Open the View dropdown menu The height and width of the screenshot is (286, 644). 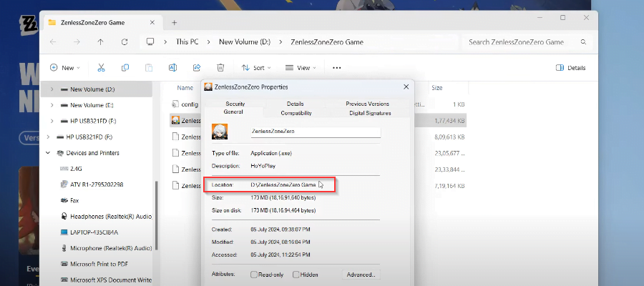tap(301, 68)
